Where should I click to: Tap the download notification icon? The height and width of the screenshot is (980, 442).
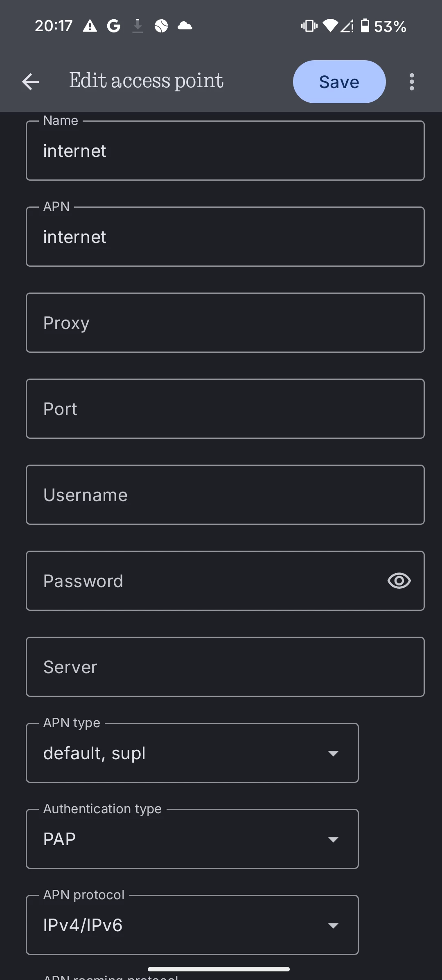click(138, 26)
